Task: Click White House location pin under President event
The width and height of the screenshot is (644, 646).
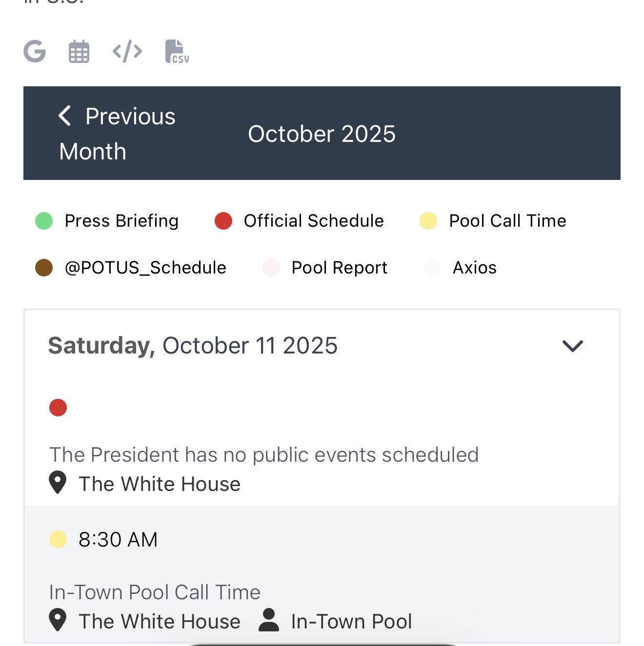Action: 58,483
